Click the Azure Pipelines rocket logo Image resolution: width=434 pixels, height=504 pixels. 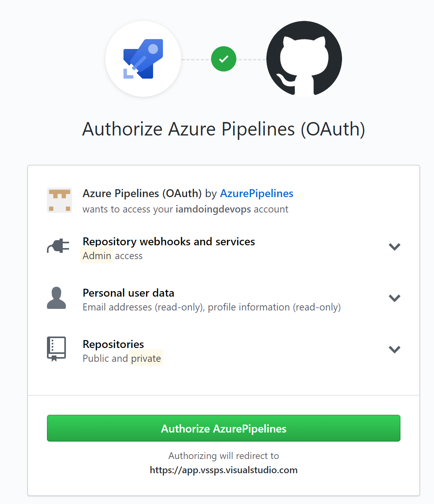tap(143, 58)
